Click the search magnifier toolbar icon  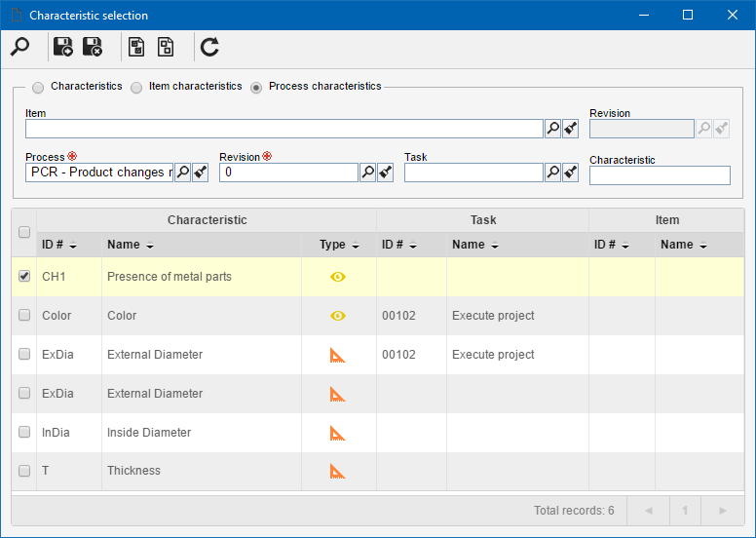(x=19, y=47)
